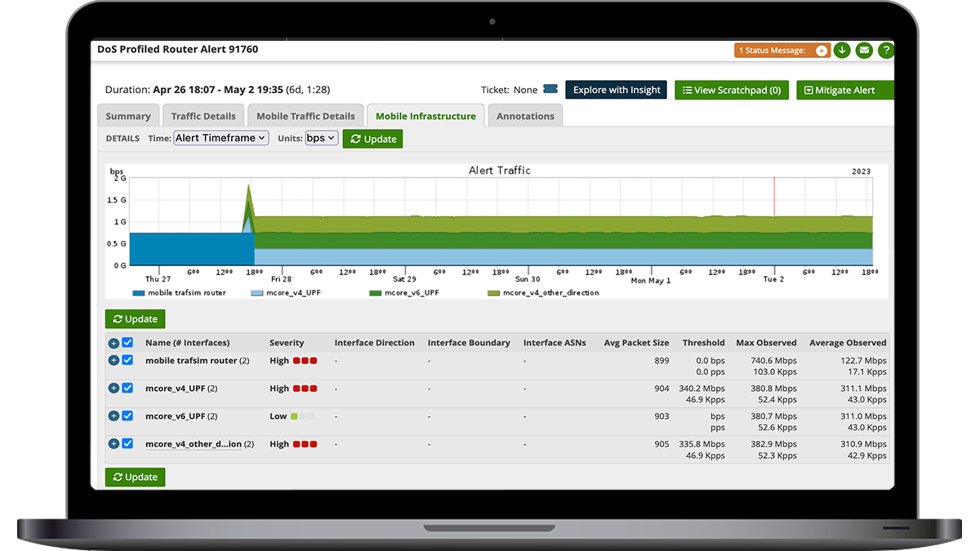Click the plus icon on Status Message banner
This screenshot has height=551, width=980.
pyautogui.click(x=821, y=50)
